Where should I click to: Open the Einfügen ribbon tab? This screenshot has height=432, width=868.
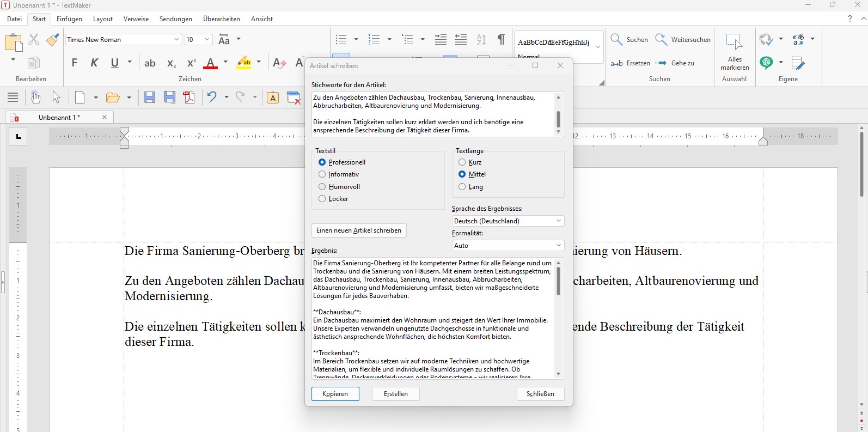pos(69,19)
